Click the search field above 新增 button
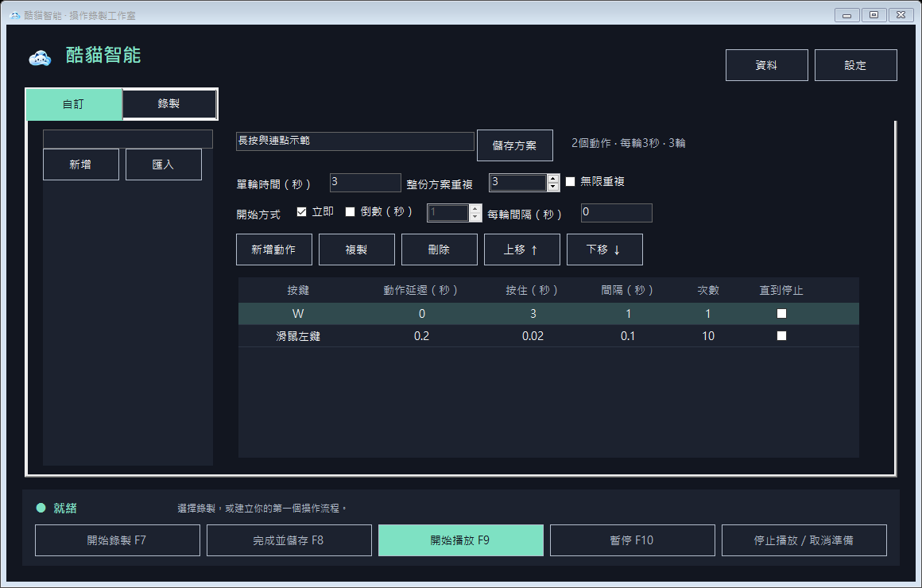 click(128, 139)
